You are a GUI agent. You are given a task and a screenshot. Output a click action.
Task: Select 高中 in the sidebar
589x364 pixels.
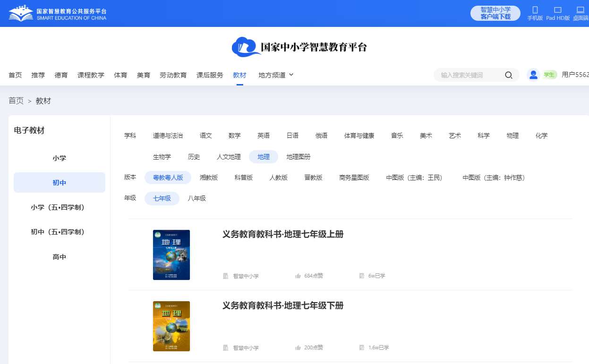pos(60,257)
